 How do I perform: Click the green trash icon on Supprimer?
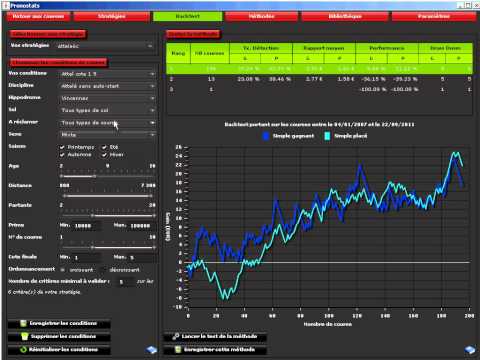(25, 336)
